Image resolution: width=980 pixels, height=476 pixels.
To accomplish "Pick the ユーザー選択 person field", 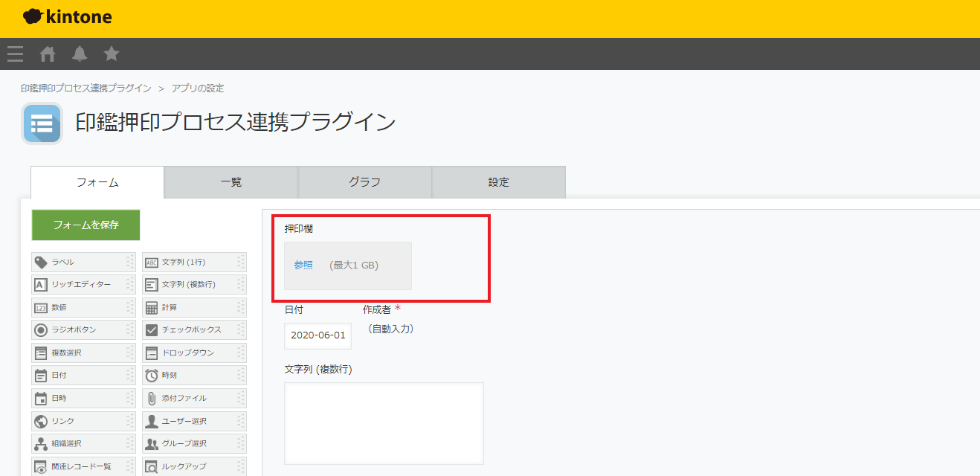I will (194, 421).
